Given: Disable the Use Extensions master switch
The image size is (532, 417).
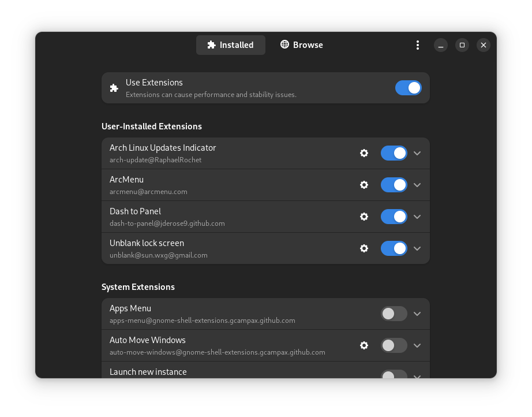Looking at the screenshot, I should (408, 88).
